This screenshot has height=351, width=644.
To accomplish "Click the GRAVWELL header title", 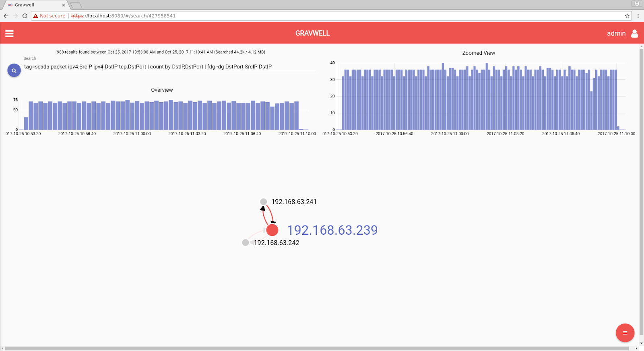I will point(312,33).
